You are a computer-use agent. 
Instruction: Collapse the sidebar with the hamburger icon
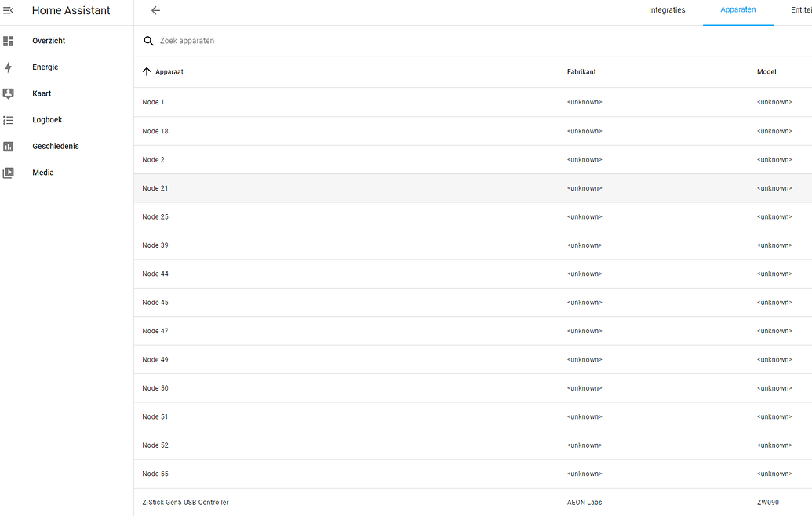(9, 10)
